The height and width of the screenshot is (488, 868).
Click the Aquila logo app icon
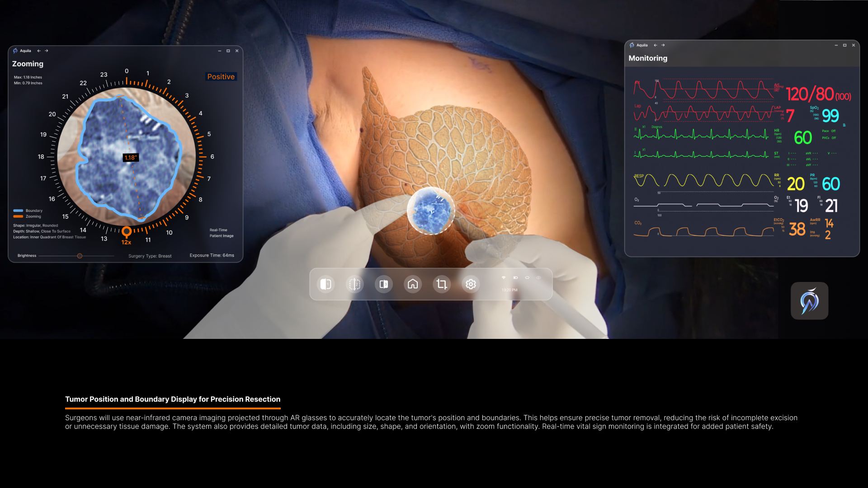tap(809, 301)
